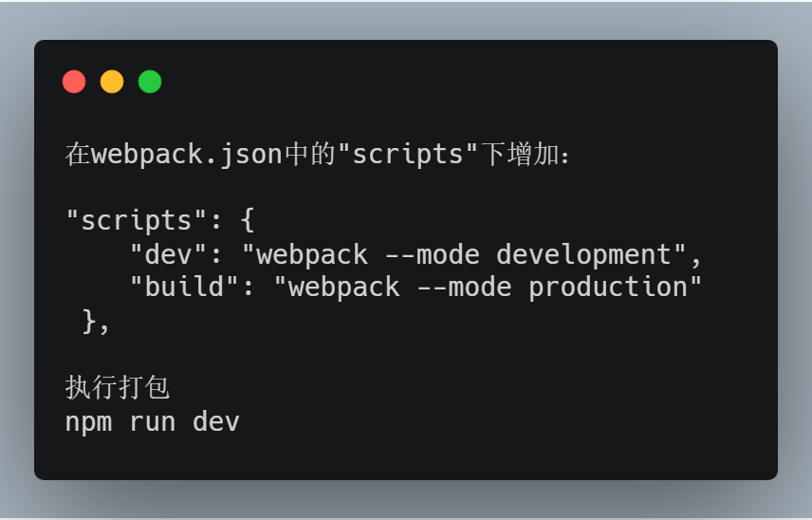Click the opening curly brace after "scripts":
Viewport: 812px width, 520px height.
pos(248,221)
